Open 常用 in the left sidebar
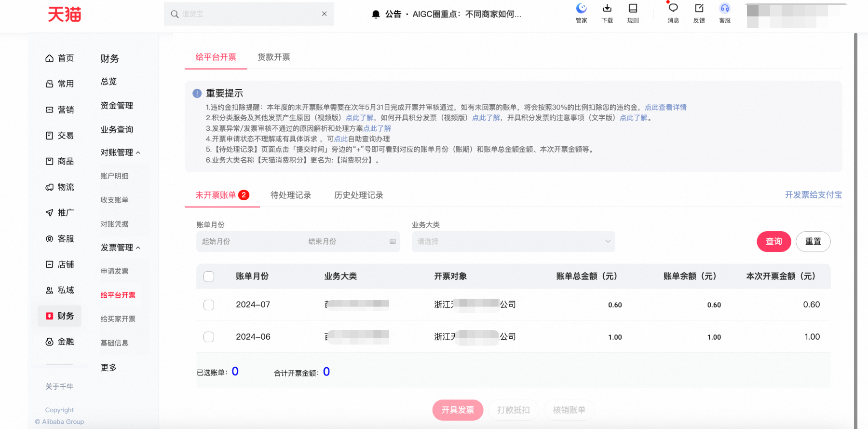Image resolution: width=868 pixels, height=429 pixels. (60, 84)
